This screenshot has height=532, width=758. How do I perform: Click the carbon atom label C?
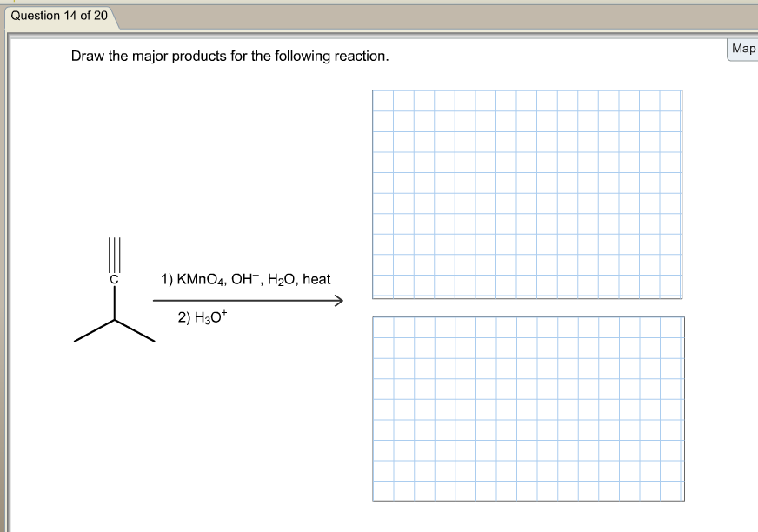pos(112,281)
